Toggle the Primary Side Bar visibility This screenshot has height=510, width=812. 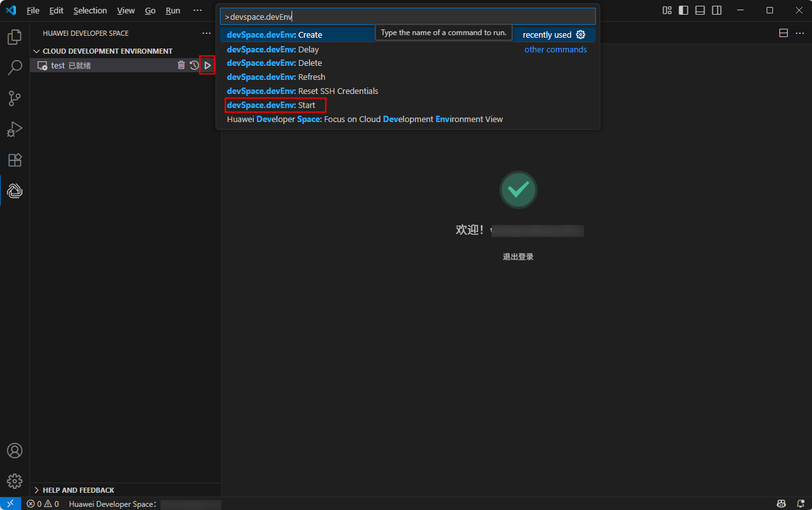[683, 10]
